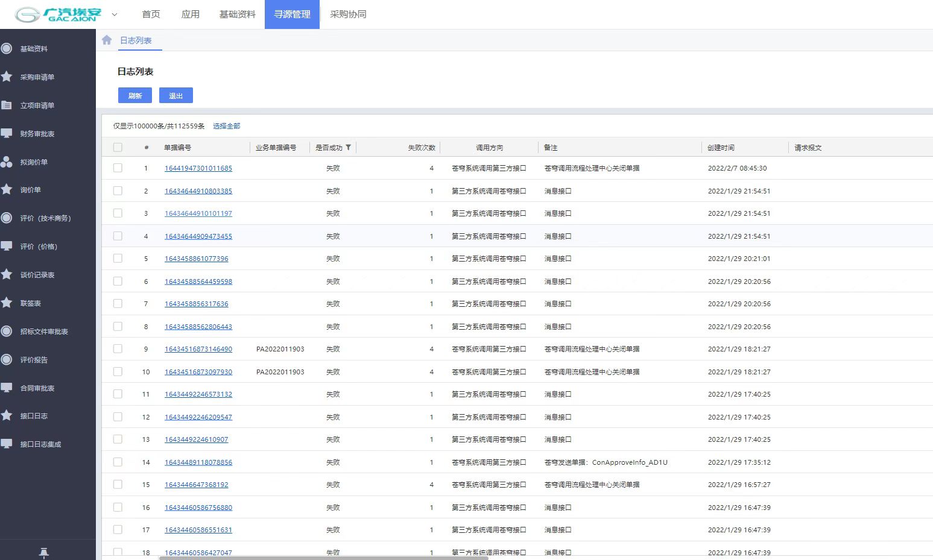The height and width of the screenshot is (560, 933).
Task: Click the 评价（价格）monitor icon
Action: 7,246
